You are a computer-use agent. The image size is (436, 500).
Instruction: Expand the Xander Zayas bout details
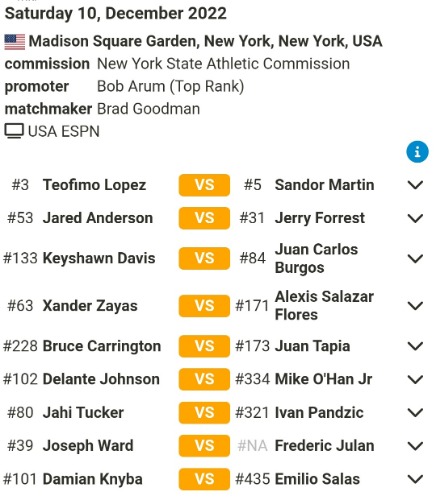click(x=415, y=306)
